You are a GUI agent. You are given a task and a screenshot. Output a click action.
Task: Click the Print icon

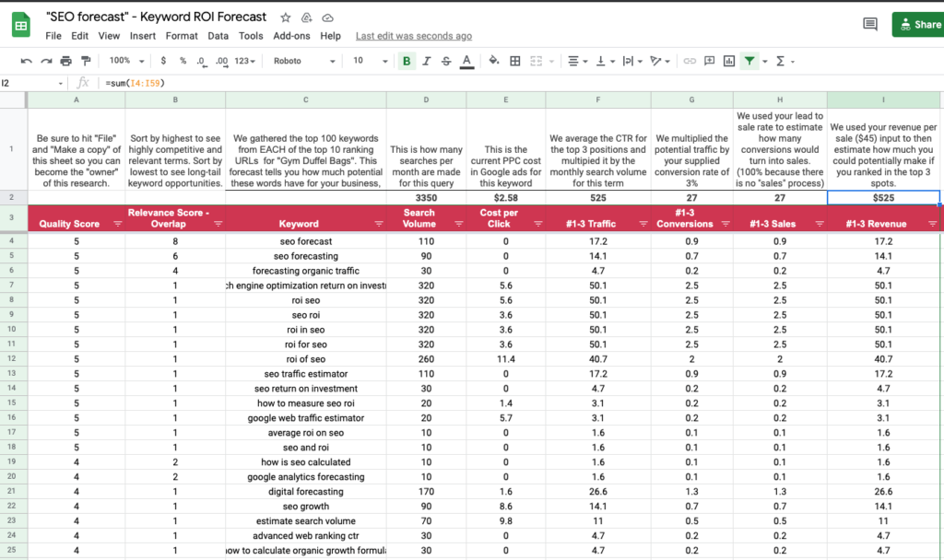(x=66, y=61)
